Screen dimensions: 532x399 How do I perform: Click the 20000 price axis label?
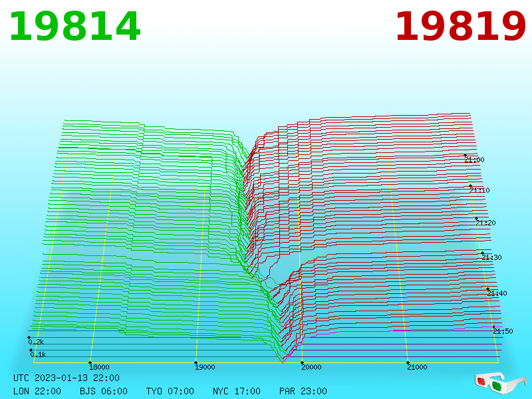point(311,367)
